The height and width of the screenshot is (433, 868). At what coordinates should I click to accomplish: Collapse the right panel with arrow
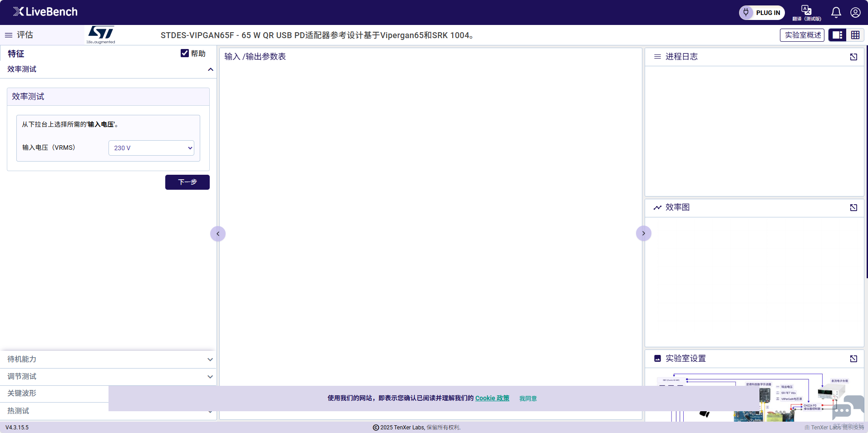(x=643, y=233)
